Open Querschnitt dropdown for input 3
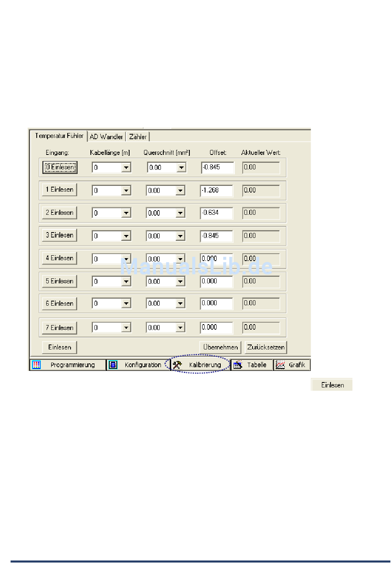 (180, 236)
